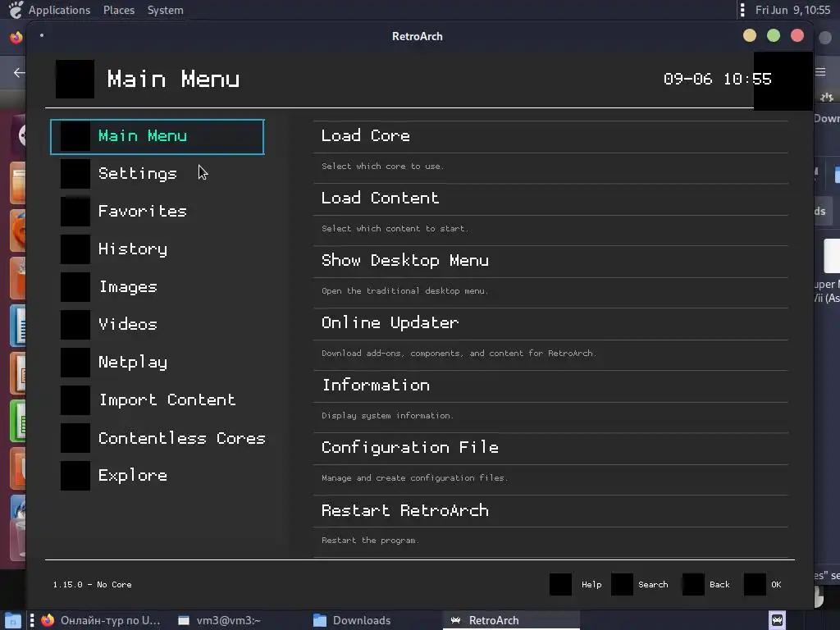
Task: Click the icon next to History
Action: tap(75, 249)
